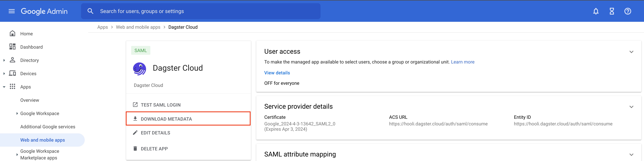Open the pending tasks hourglass icon
Image resolution: width=644 pixels, height=161 pixels.
pyautogui.click(x=612, y=11)
